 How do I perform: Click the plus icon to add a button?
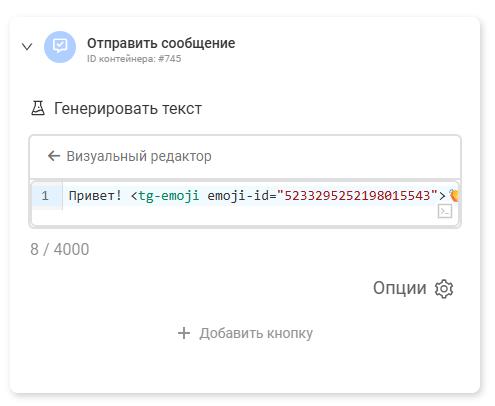point(184,333)
